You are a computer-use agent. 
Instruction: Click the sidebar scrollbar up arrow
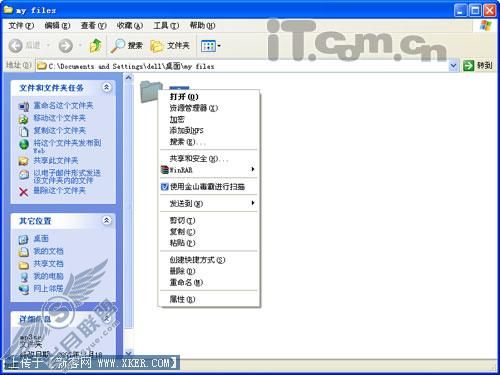128,78
